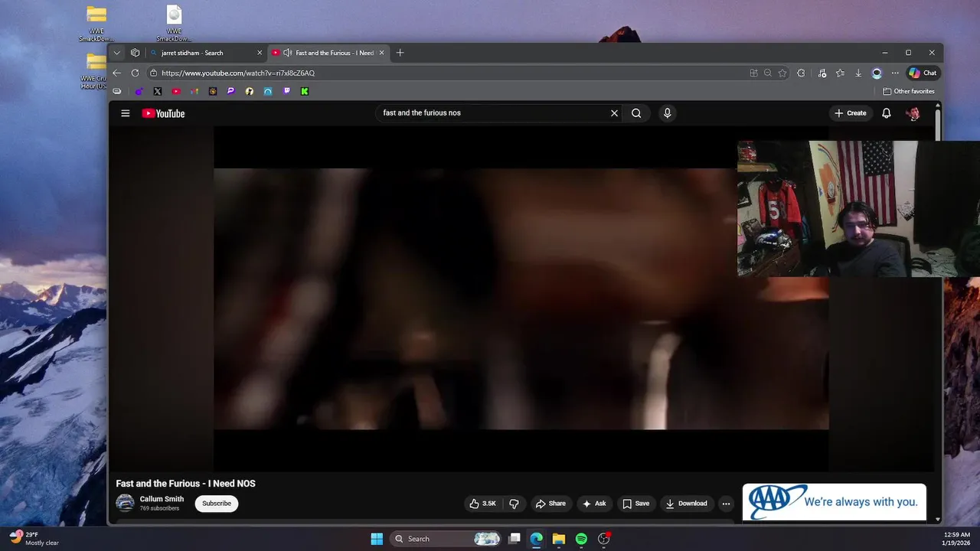Open YouTube notifications bell
The width and height of the screenshot is (980, 551).
click(886, 113)
